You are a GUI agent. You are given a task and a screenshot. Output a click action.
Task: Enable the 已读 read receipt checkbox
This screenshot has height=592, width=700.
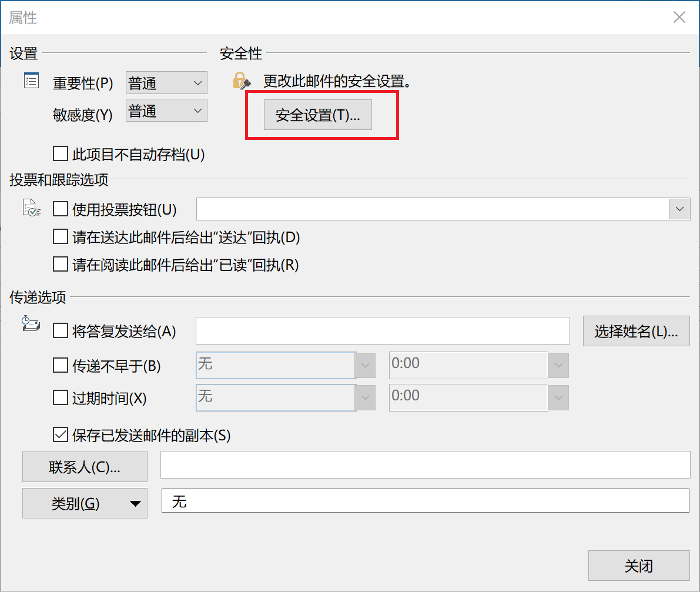click(61, 265)
